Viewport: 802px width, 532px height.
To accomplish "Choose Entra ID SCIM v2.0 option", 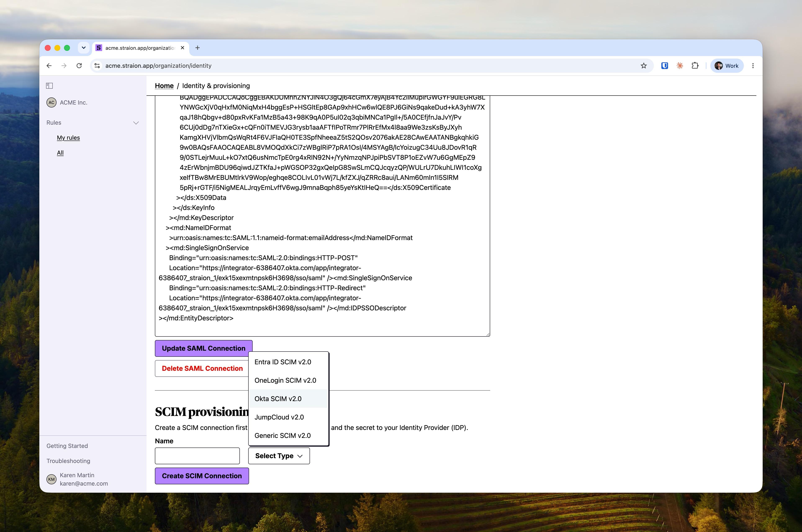I will tap(288, 362).
